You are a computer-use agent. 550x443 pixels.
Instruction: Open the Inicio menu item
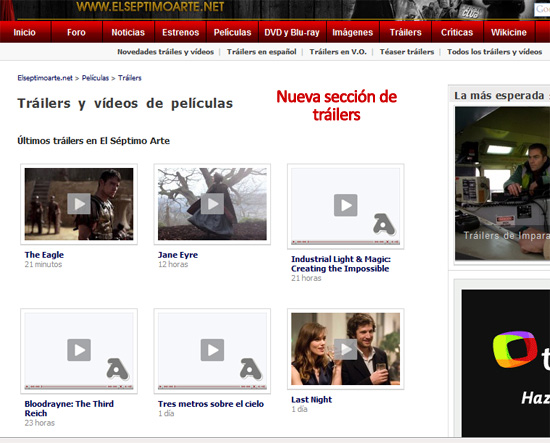tap(25, 32)
